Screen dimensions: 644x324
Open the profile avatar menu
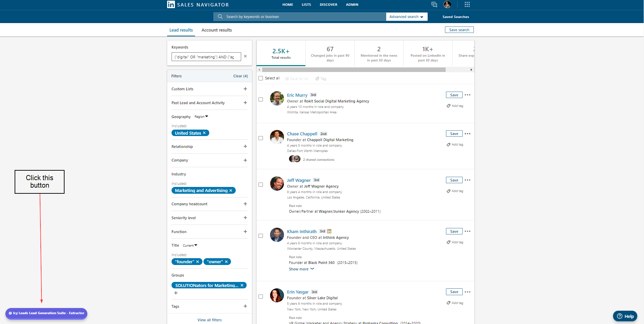tap(447, 4)
